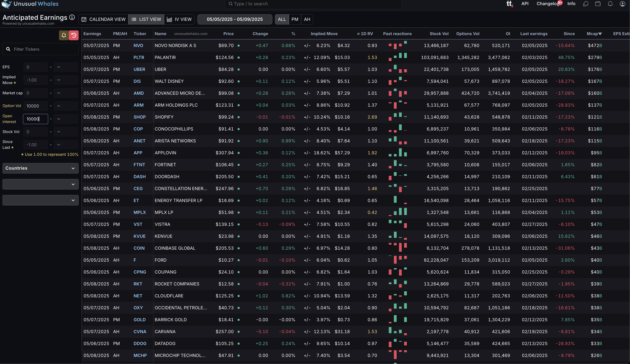The height and width of the screenshot is (364, 630).
Task: Open the CVNA ticker link
Action: [x=140, y=331]
